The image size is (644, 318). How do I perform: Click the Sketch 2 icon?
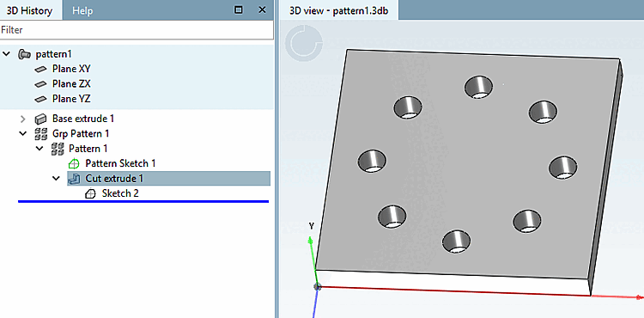(90, 193)
